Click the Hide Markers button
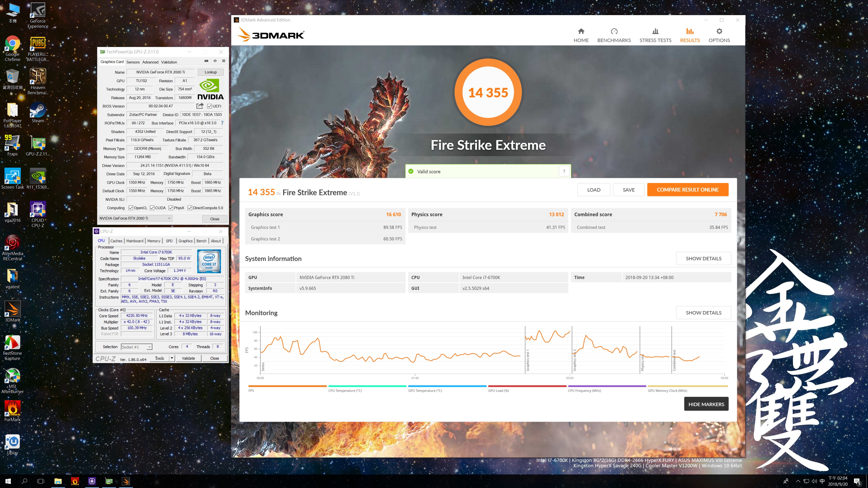 coord(706,404)
